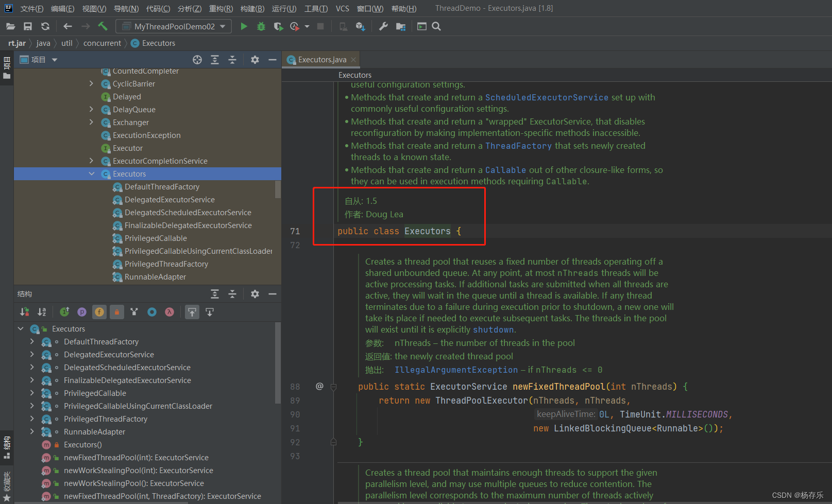Toggle Show Fields filter in structure panel
832x504 pixels.
coord(99,312)
